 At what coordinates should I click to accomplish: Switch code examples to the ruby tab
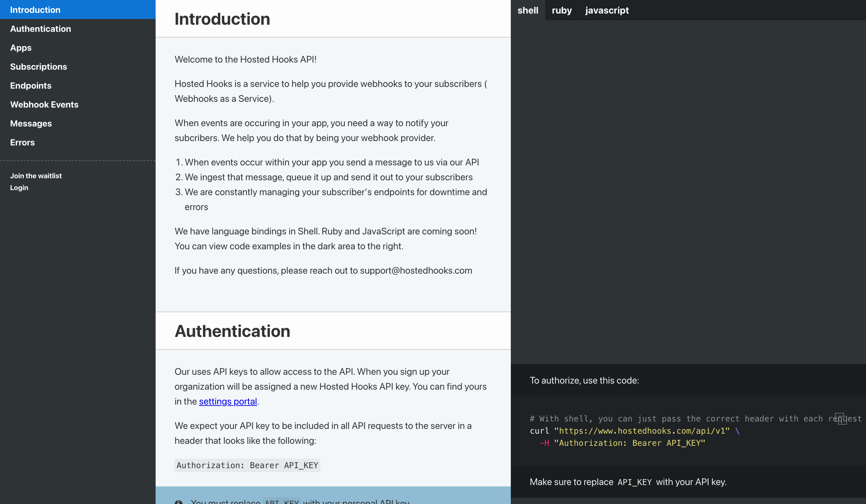[562, 10]
